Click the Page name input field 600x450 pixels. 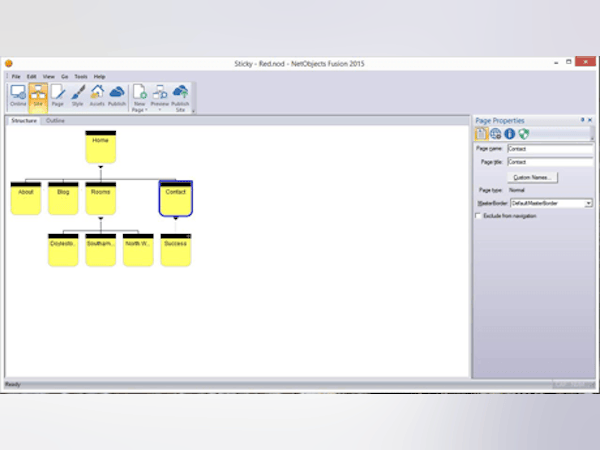(x=550, y=149)
